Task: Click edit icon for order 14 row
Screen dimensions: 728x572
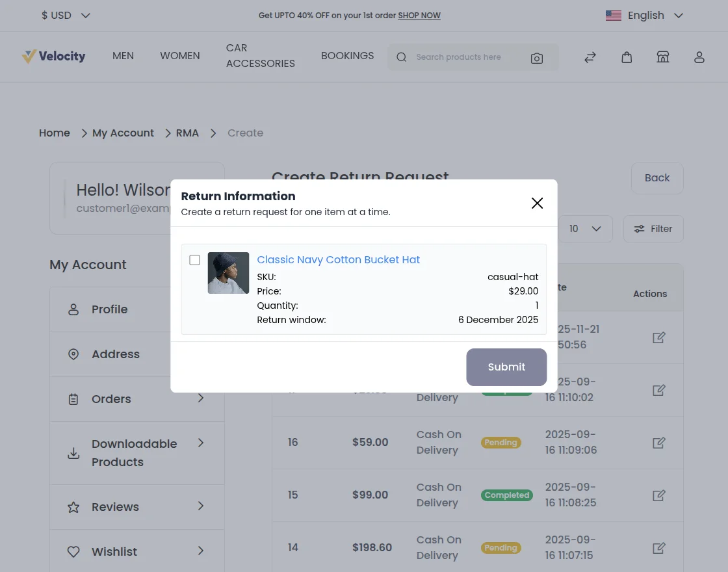Action: (x=658, y=548)
